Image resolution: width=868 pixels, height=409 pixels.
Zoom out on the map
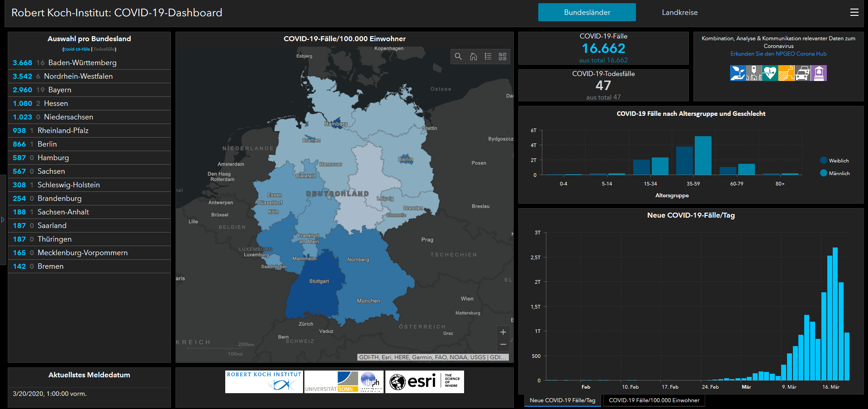coord(503,345)
